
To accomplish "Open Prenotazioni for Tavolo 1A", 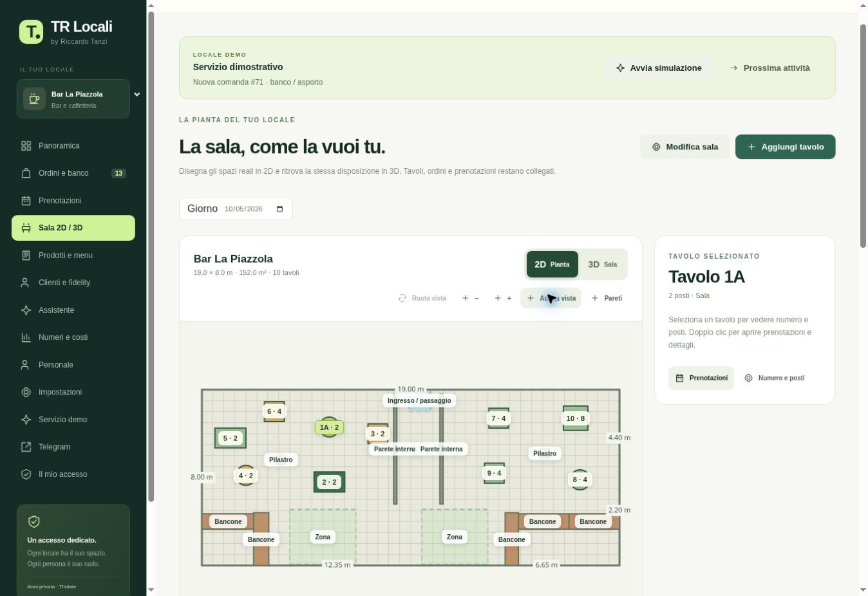I will coord(701,378).
